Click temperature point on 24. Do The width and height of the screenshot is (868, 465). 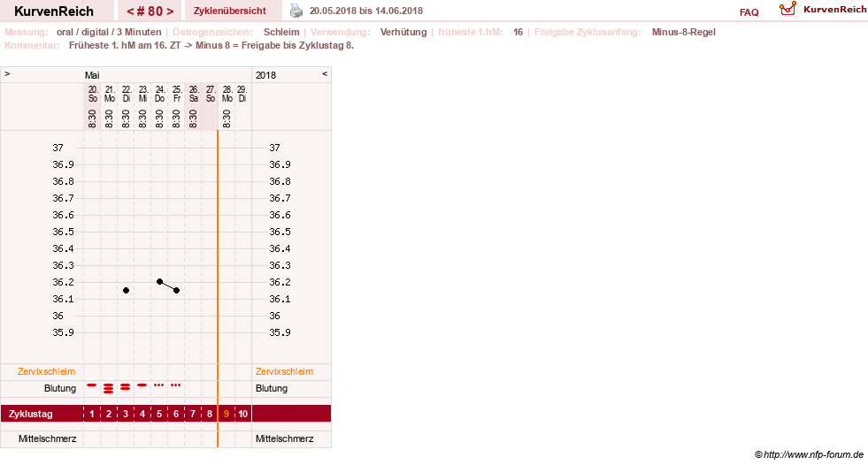pyautogui.click(x=159, y=282)
